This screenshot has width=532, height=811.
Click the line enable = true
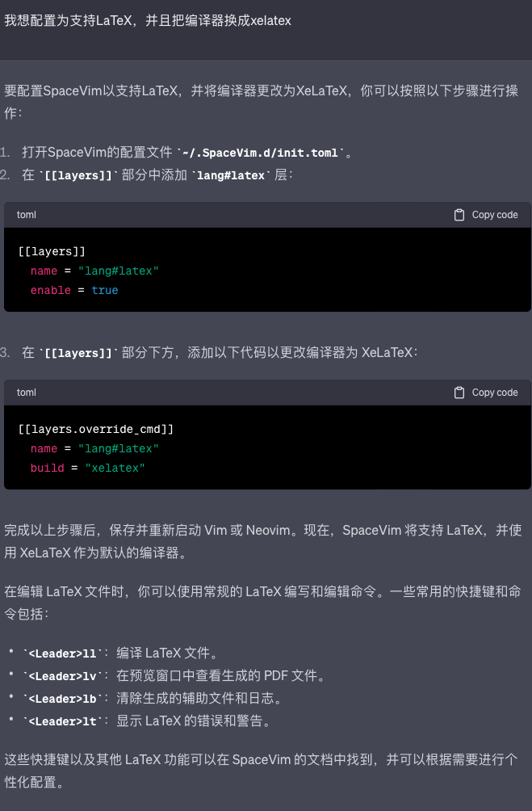pos(74,291)
